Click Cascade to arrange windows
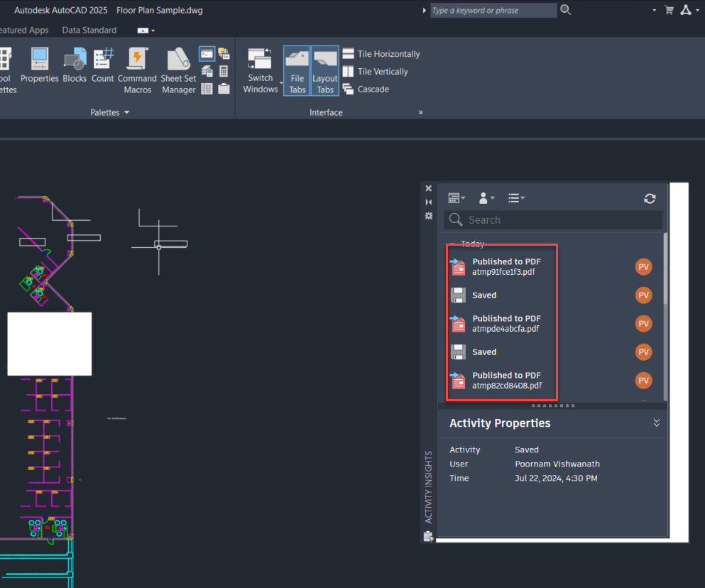 click(373, 89)
